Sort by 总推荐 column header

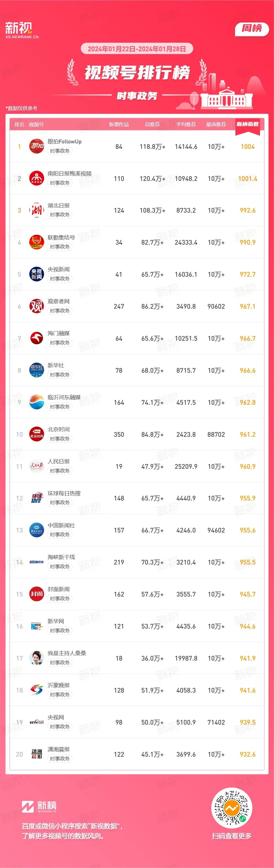(x=152, y=124)
